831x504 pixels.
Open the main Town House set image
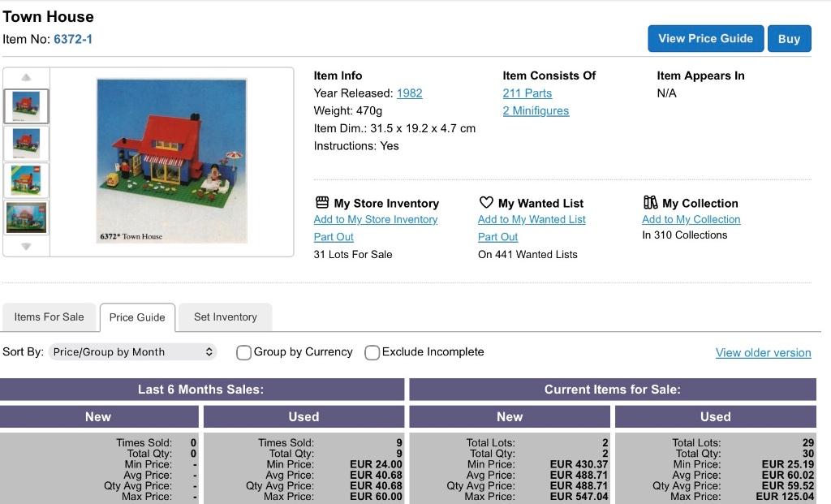tap(172, 162)
